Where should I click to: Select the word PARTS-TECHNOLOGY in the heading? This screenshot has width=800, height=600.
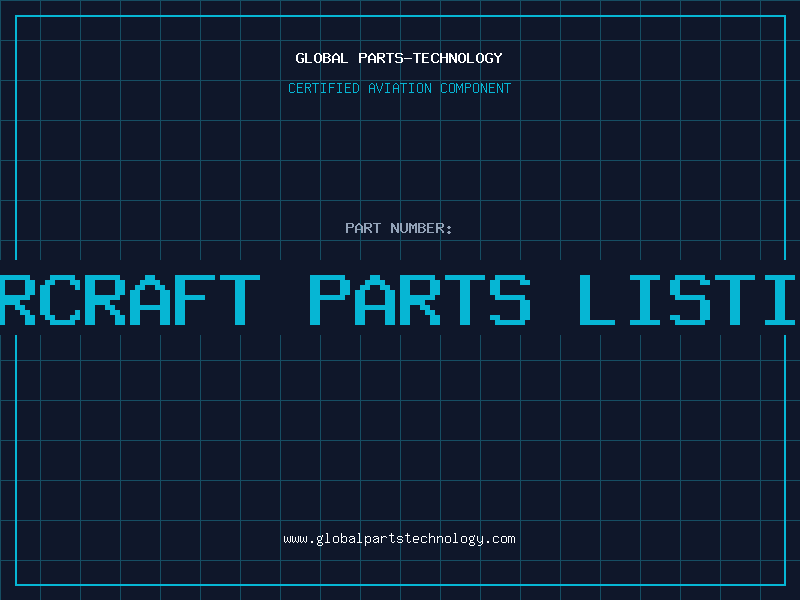(430, 58)
